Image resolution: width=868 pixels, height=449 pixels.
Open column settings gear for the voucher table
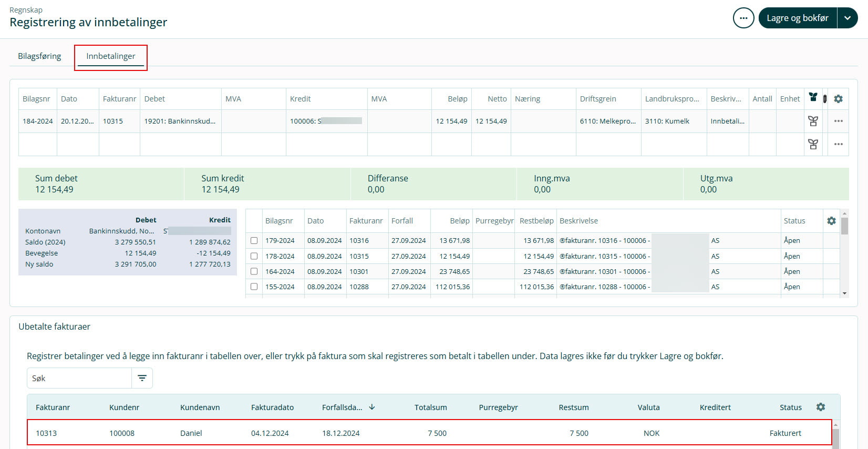pyautogui.click(x=838, y=99)
